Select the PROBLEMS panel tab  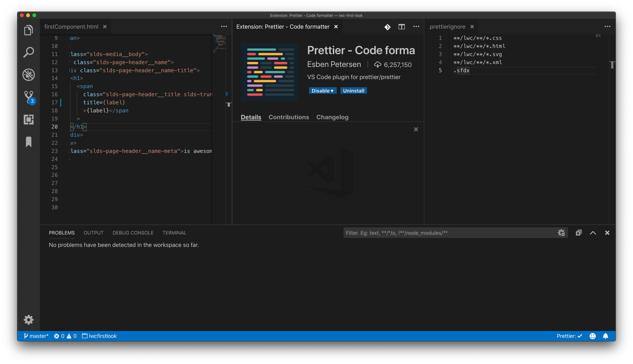[62, 233]
